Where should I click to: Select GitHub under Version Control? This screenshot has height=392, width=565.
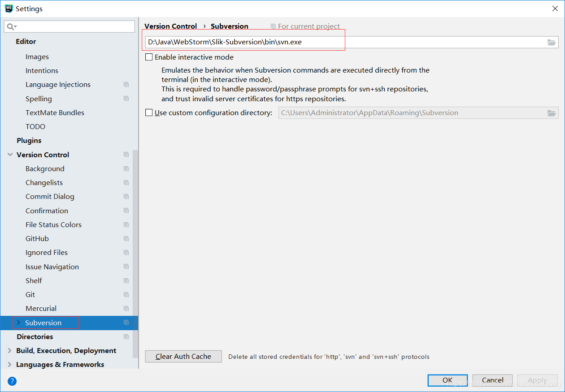(37, 239)
